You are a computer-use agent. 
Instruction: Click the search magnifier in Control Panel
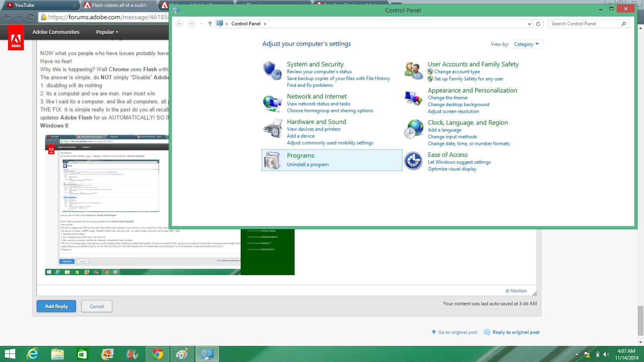click(x=623, y=24)
